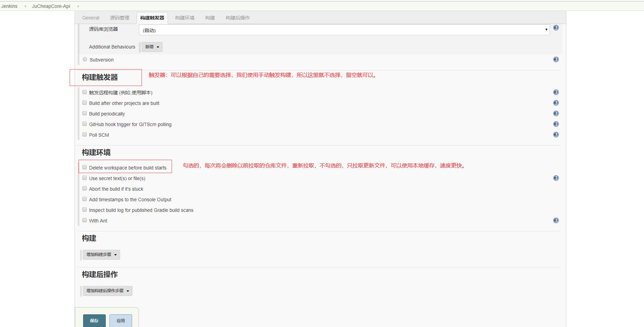Switch to the General tab
644x327 pixels.
click(91, 18)
